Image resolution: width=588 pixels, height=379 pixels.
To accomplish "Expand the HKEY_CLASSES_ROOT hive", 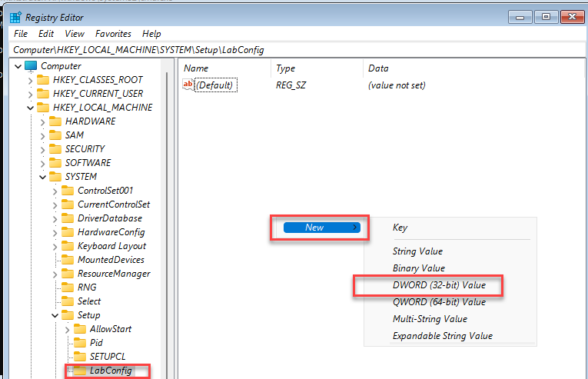I will tap(30, 80).
